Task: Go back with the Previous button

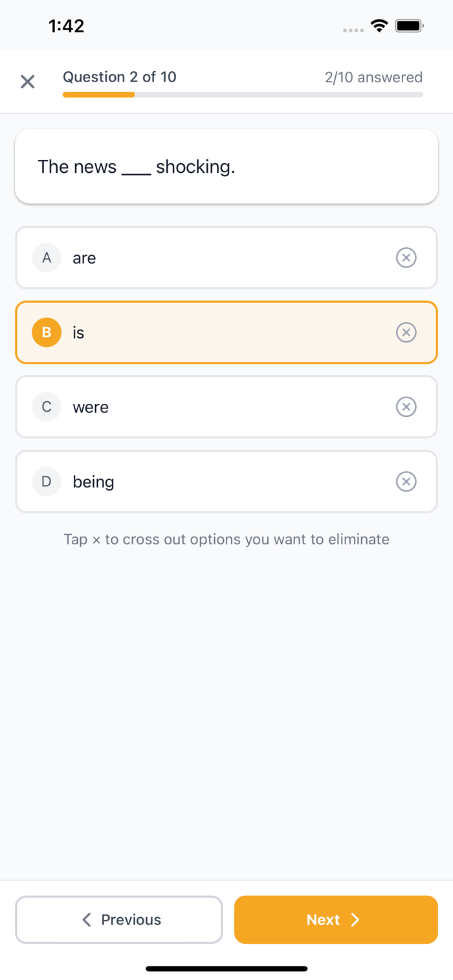Action: [119, 920]
